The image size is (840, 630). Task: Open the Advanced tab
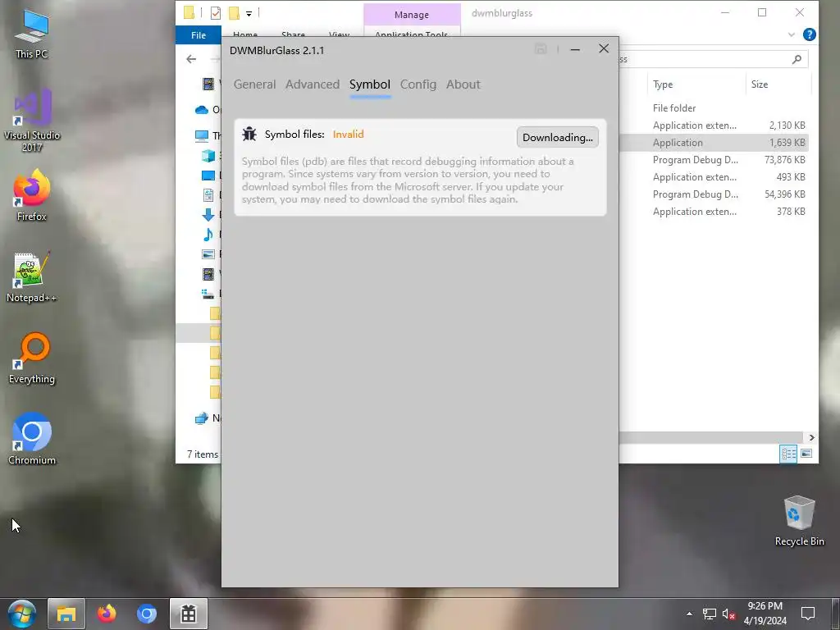pyautogui.click(x=313, y=84)
